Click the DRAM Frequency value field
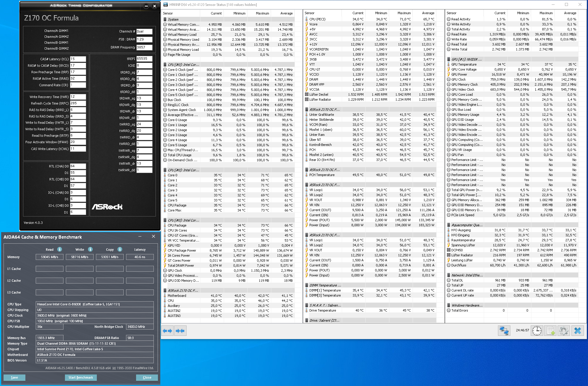Image resolution: width=588 pixels, height=386 pixels. [144, 47]
